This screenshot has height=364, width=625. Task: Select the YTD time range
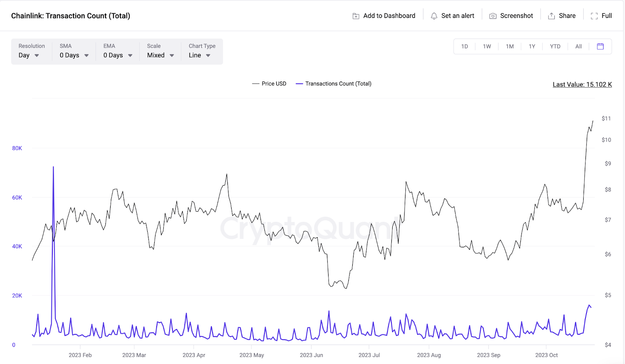pos(555,46)
